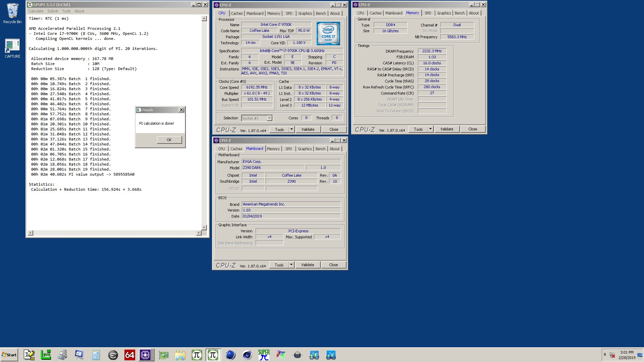Open the green circuit board taskbar icon
Screen dimensions: 644x362
tap(163, 355)
